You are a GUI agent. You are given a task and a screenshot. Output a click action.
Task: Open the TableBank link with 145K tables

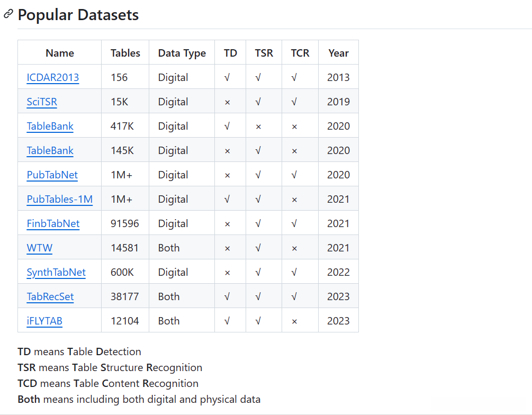coord(50,150)
